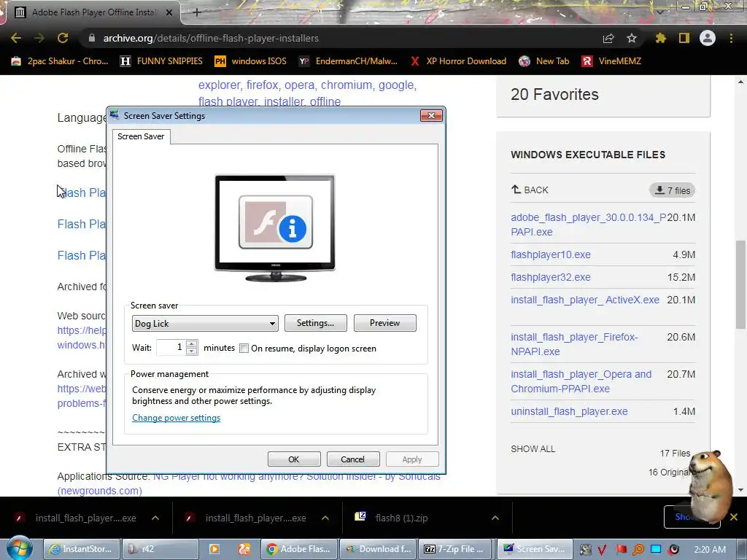Click the taskbar clock showing 2:20 AM

click(710, 550)
